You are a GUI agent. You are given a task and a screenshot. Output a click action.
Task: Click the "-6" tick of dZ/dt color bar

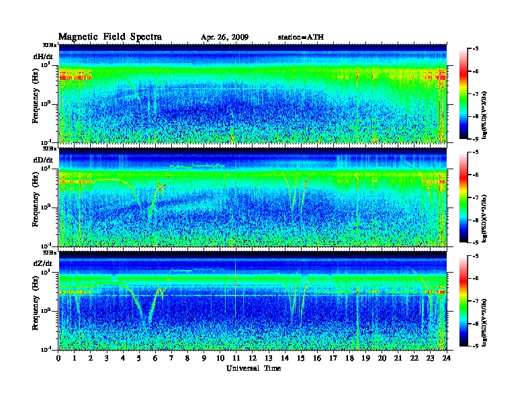coord(476,279)
